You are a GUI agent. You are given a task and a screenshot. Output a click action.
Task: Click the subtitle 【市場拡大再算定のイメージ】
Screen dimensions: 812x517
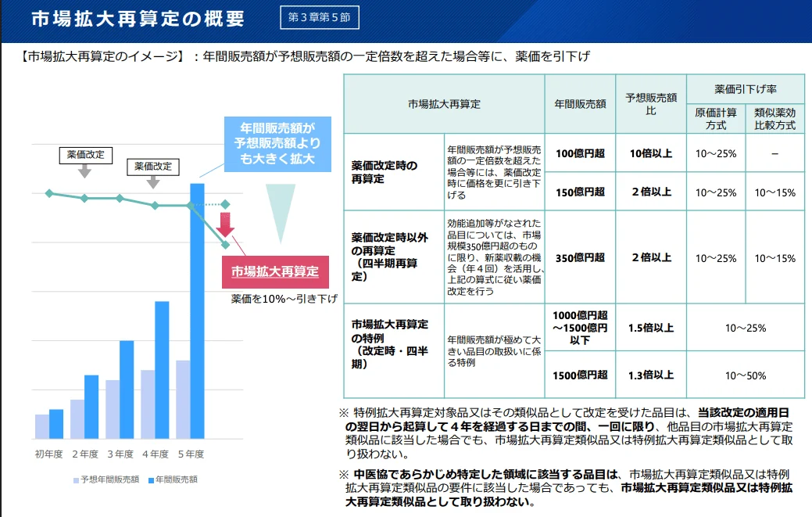point(102,56)
